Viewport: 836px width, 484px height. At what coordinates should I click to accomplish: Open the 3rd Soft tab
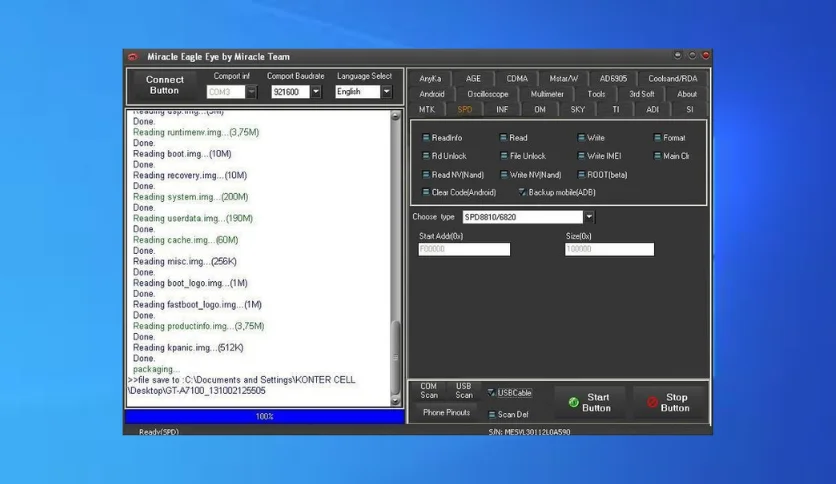pyautogui.click(x=641, y=94)
